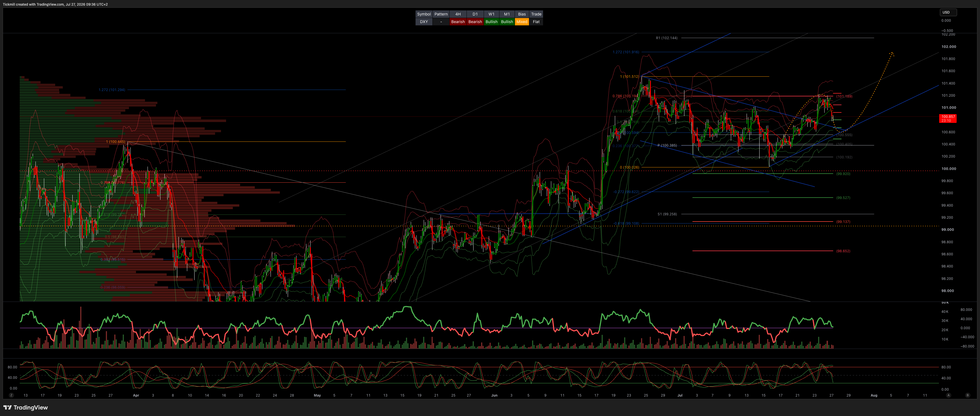Click the orange Mixed bias cell
This screenshot has width=980, height=416.
pos(522,22)
